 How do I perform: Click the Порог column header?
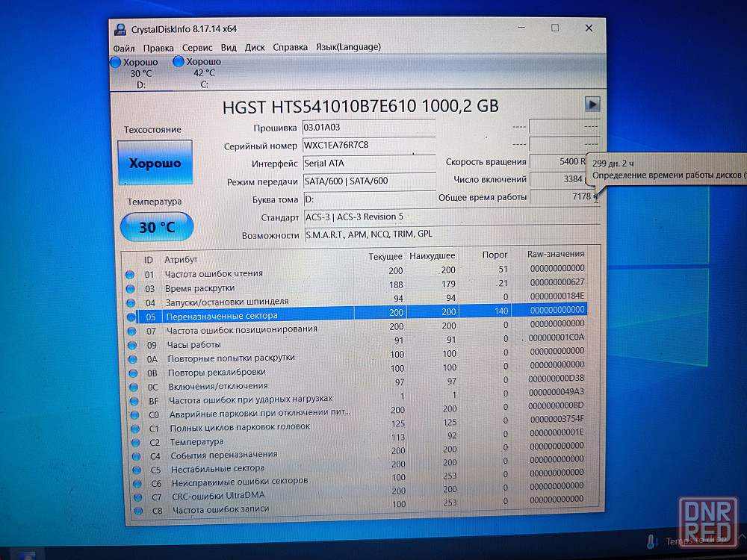tap(495, 255)
